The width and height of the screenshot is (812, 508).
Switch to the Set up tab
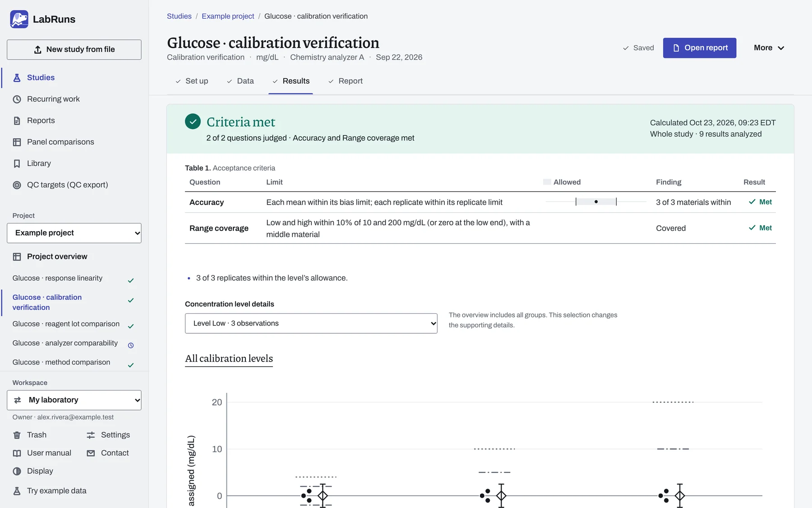pyautogui.click(x=192, y=81)
